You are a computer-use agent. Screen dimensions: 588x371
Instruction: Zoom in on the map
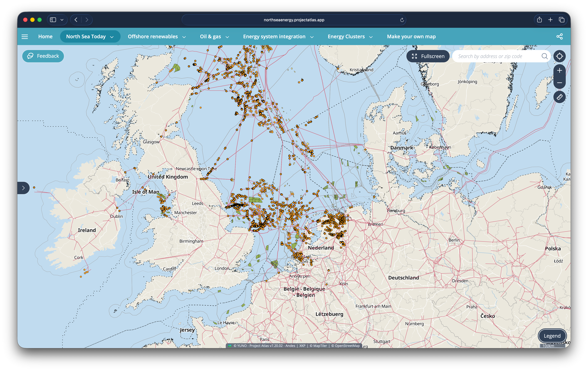coord(559,71)
